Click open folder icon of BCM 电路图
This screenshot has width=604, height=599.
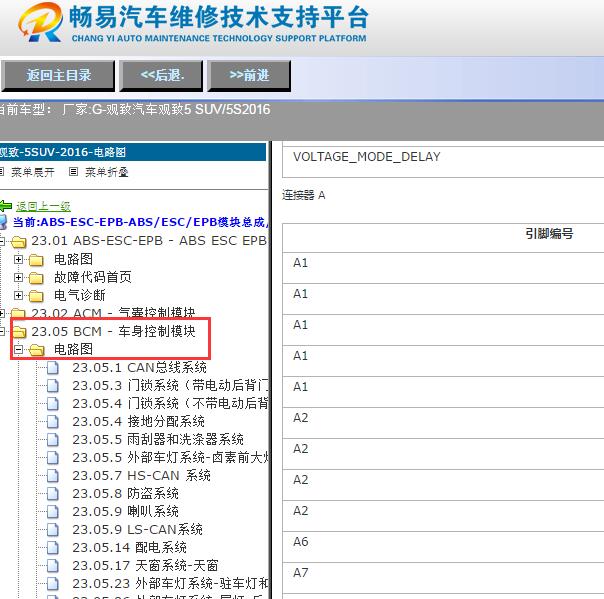pos(36,350)
